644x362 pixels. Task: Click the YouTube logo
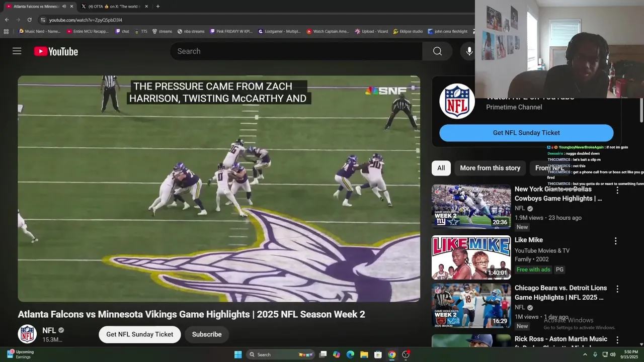56,51
